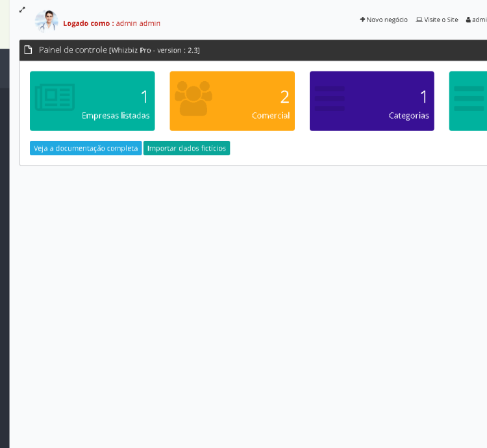Click the document icon beside Painel de controle

point(29,50)
